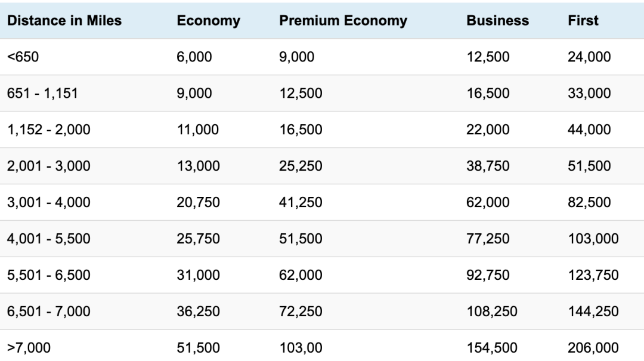Click Premium Economy value 103,00
The height and width of the screenshot is (361, 644).
pos(301,348)
